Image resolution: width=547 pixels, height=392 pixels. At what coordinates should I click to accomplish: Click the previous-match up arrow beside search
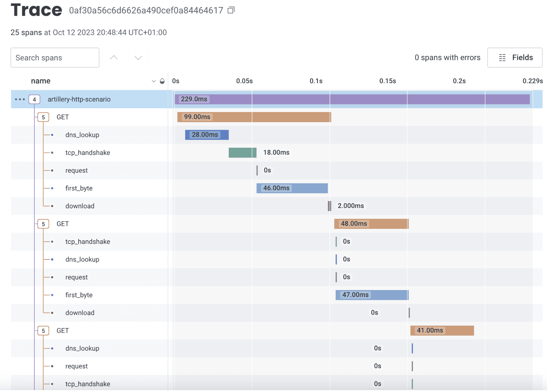(114, 57)
